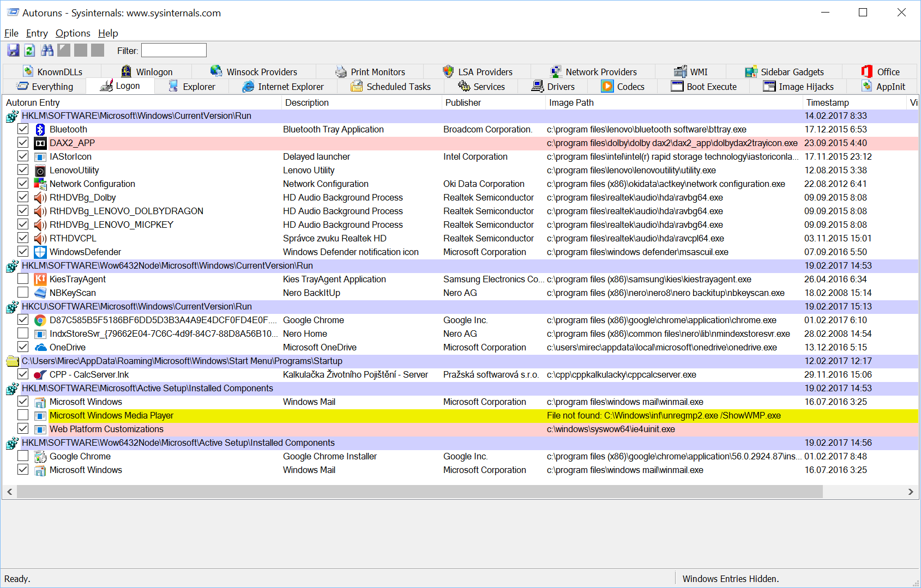Image resolution: width=921 pixels, height=588 pixels.
Task: Enable Microsoft Windows Media Player checkbox
Action: pos(23,415)
